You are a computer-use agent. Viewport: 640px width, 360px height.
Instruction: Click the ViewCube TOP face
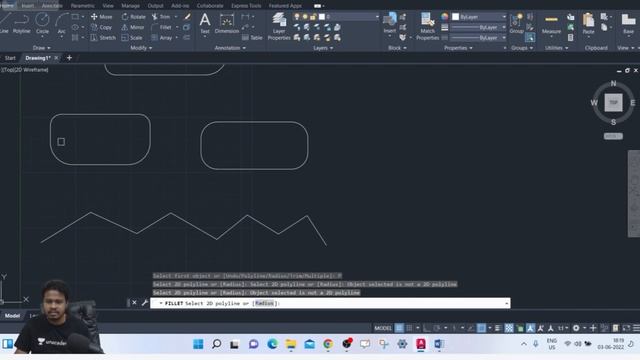613,102
